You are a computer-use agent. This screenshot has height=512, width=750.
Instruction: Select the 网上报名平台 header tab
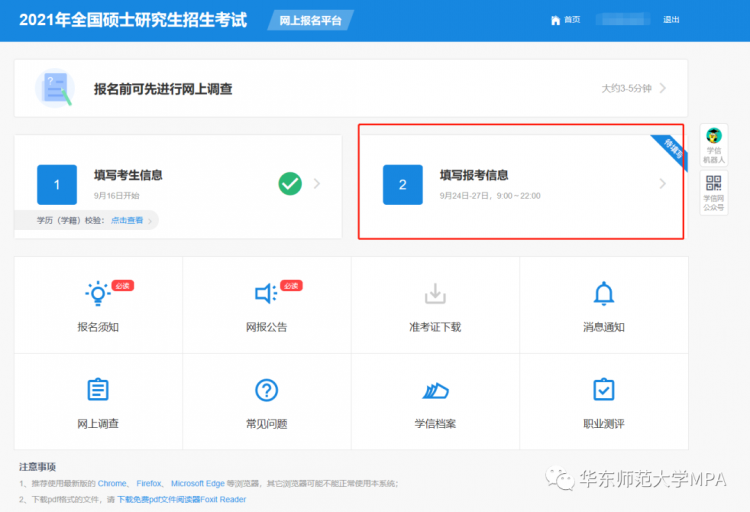click(311, 21)
